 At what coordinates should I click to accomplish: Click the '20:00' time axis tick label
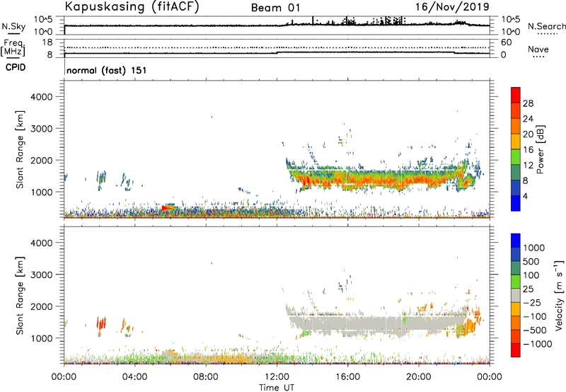pos(418,377)
